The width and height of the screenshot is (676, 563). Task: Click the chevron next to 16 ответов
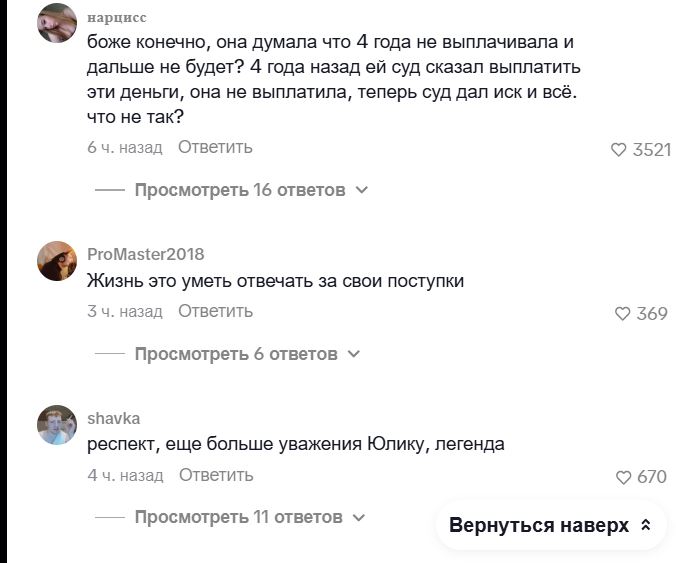click(x=363, y=190)
